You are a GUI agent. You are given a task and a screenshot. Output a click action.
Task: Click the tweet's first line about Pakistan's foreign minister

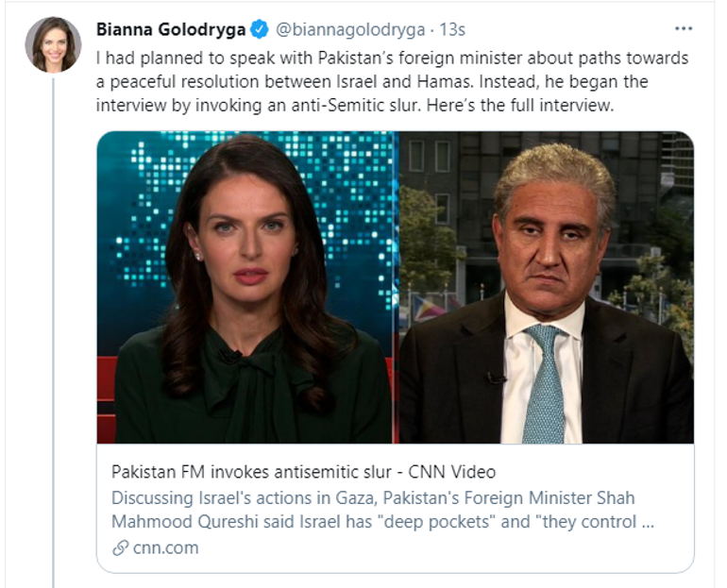(392, 58)
